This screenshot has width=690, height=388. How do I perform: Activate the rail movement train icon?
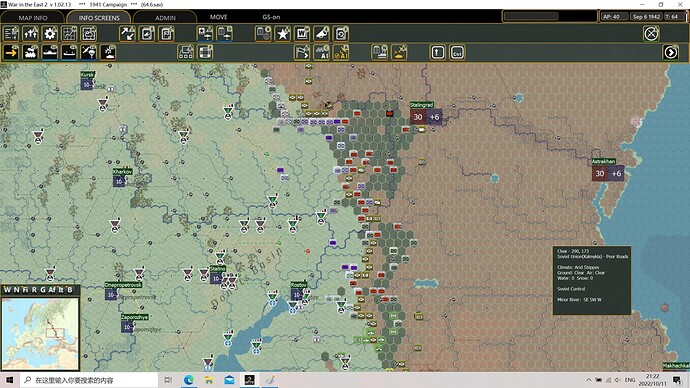pyautogui.click(x=30, y=52)
